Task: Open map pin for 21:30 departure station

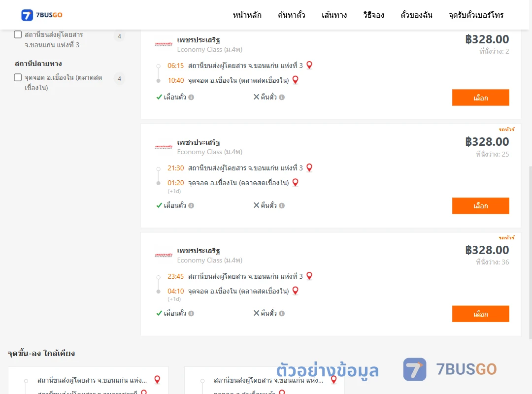Action: [309, 167]
